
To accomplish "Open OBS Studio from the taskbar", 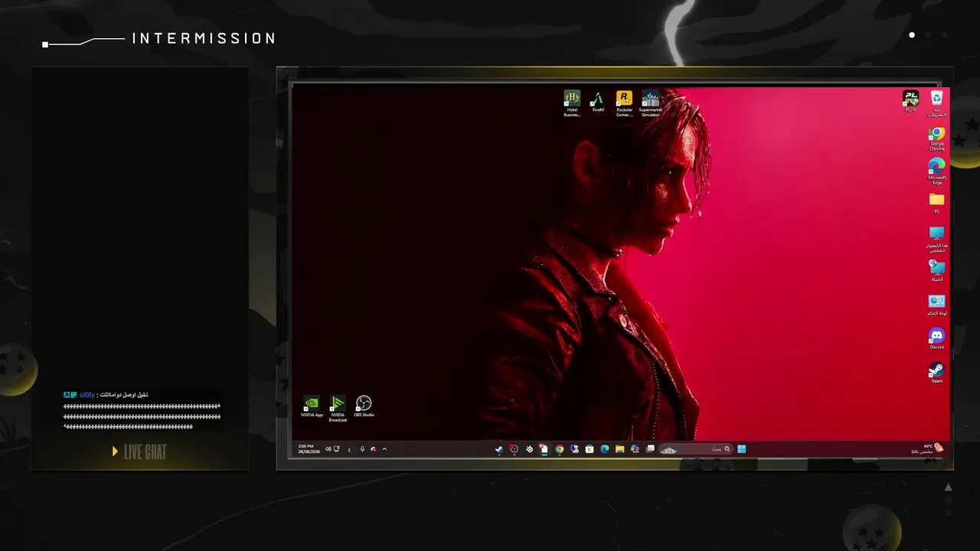I will [514, 449].
